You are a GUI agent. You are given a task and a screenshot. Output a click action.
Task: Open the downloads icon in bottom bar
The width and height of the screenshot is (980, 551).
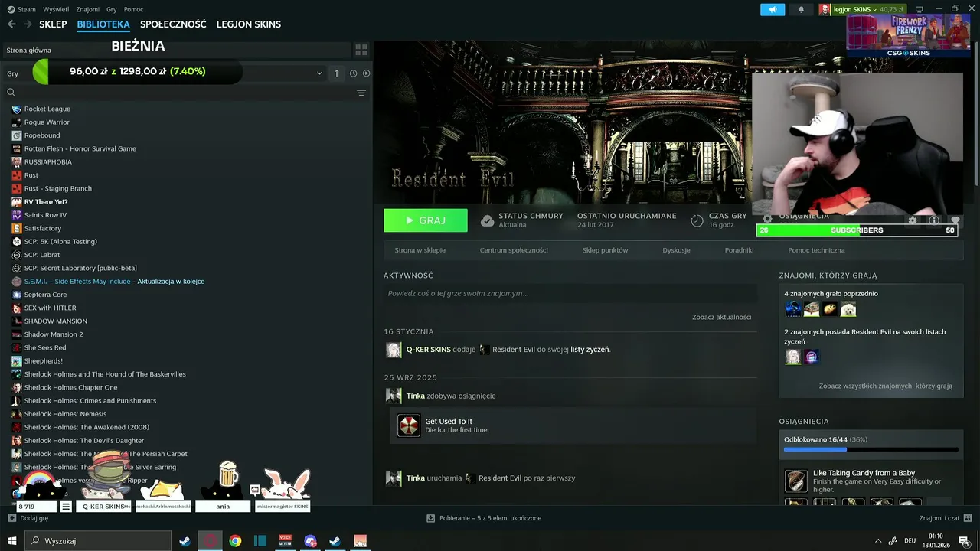pyautogui.click(x=432, y=518)
